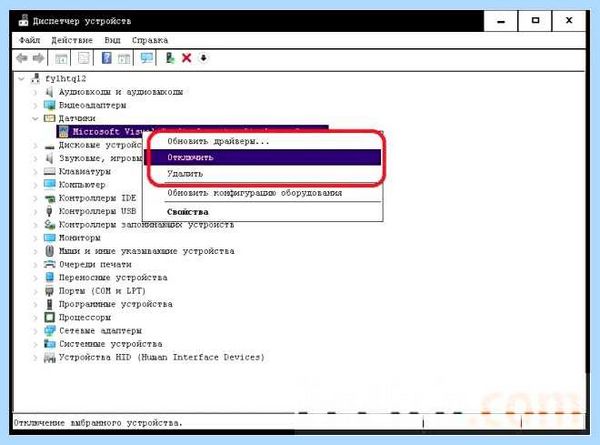Click the Forward arrow toolbar icon

tap(38, 58)
